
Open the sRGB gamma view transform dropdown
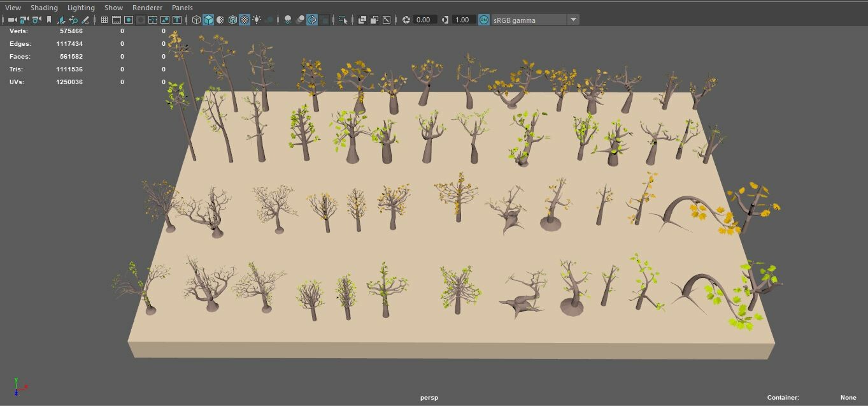coord(573,19)
